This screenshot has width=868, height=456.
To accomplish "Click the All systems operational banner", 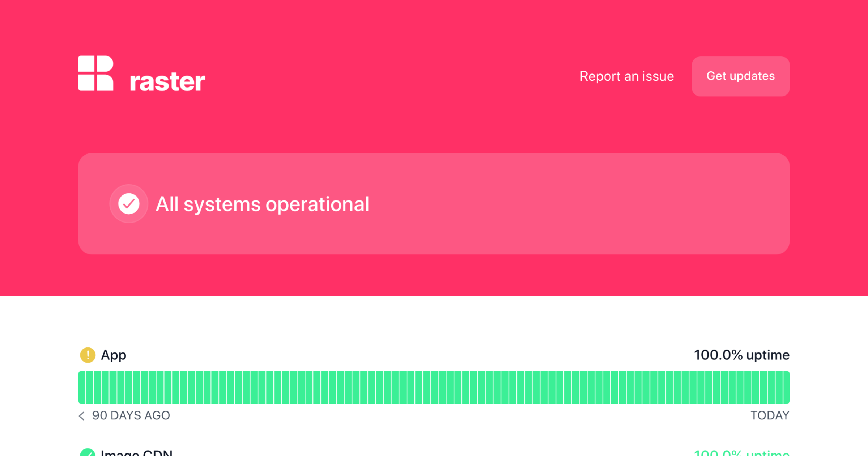I will pyautogui.click(x=434, y=204).
